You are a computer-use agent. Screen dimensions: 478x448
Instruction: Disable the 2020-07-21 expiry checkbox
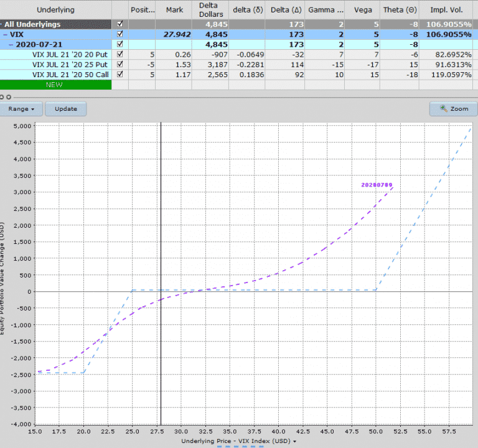[x=120, y=44]
